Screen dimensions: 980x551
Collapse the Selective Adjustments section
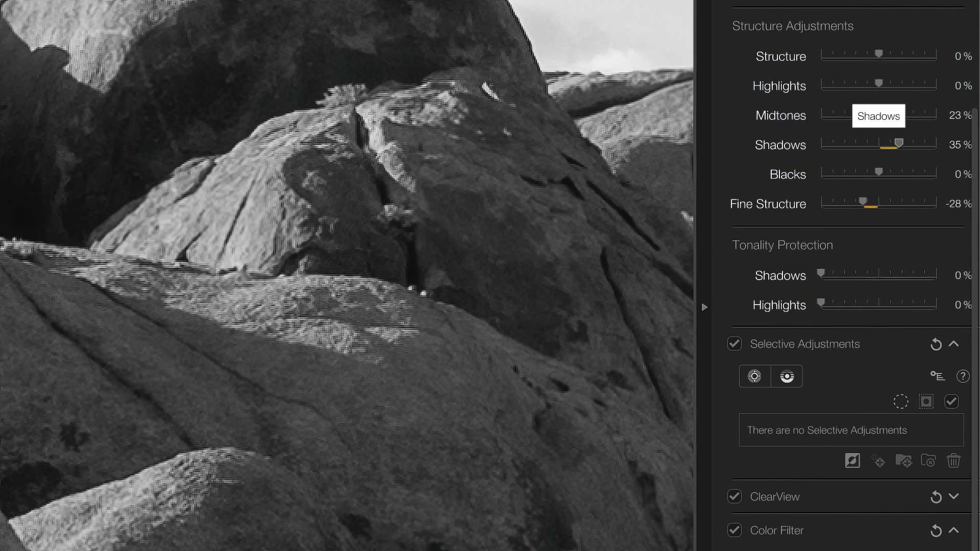(955, 344)
